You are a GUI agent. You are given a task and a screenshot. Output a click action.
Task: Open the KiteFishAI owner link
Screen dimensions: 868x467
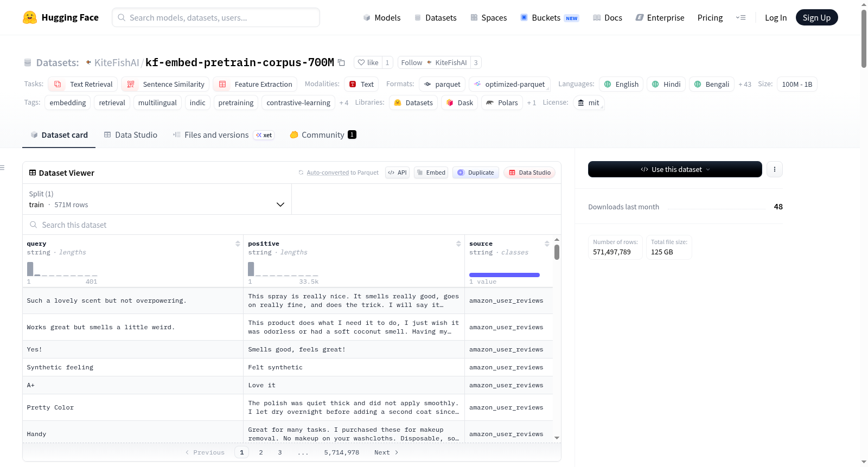tap(117, 62)
